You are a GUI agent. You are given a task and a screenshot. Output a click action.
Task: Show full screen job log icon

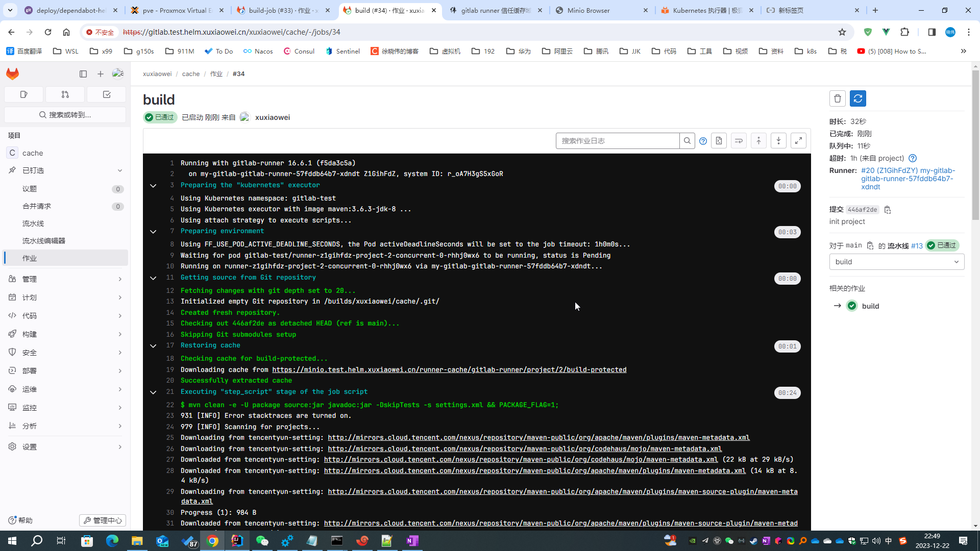point(798,141)
